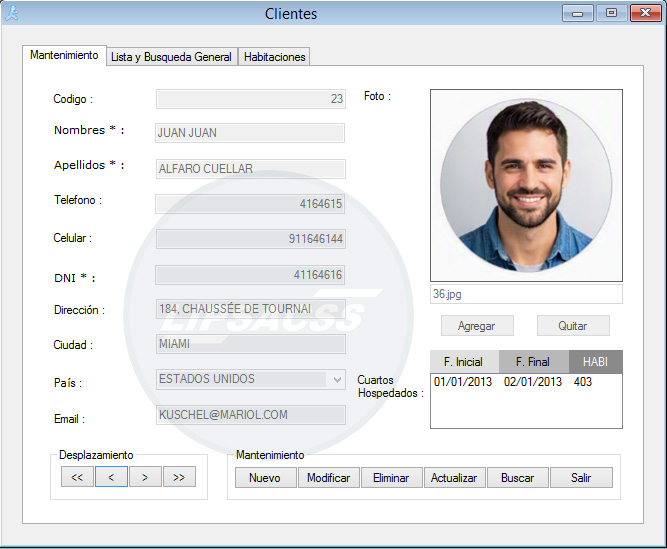Switch to the Mantenimiento tab
Screen dimensions: 667x549
click(x=64, y=55)
